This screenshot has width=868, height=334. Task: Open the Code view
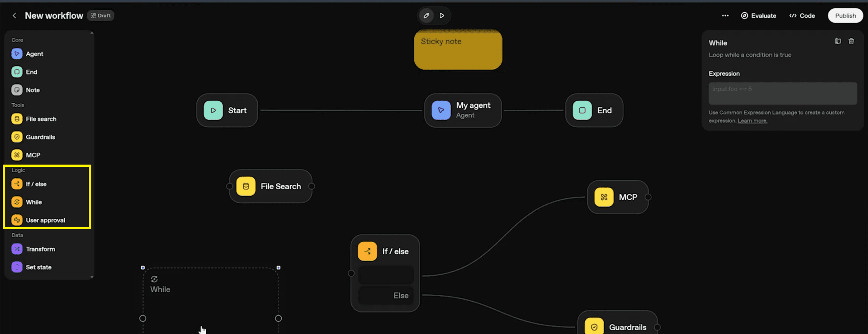[x=802, y=15]
